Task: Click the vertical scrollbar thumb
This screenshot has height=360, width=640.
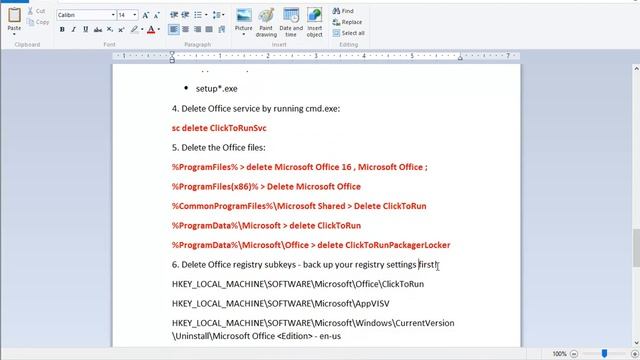Action: pyautogui.click(x=636, y=247)
